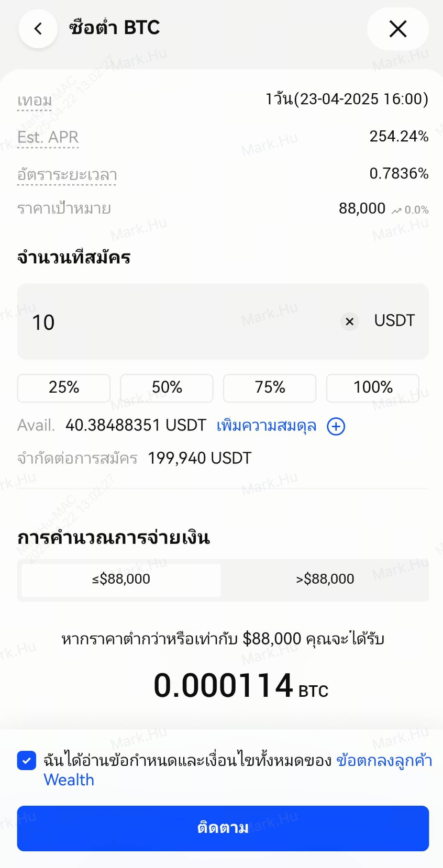Image resolution: width=443 pixels, height=868 pixels.
Task: Tap the plus circle add-balance icon
Action: click(336, 427)
